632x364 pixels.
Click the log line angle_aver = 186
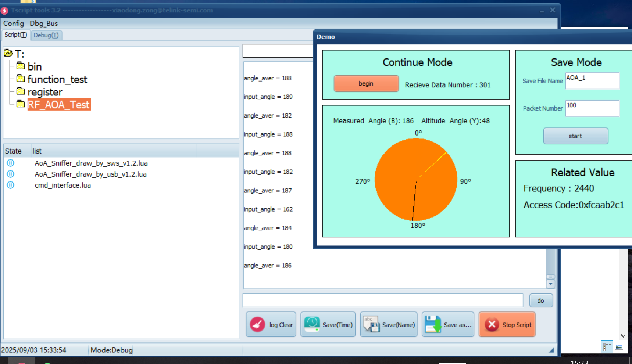268,266
